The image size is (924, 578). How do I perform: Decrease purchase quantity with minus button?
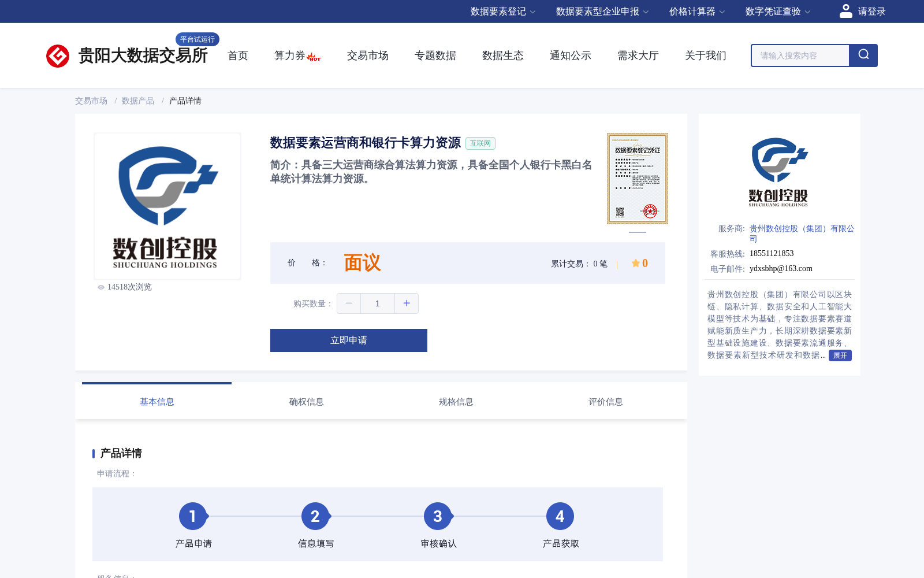pyautogui.click(x=349, y=303)
